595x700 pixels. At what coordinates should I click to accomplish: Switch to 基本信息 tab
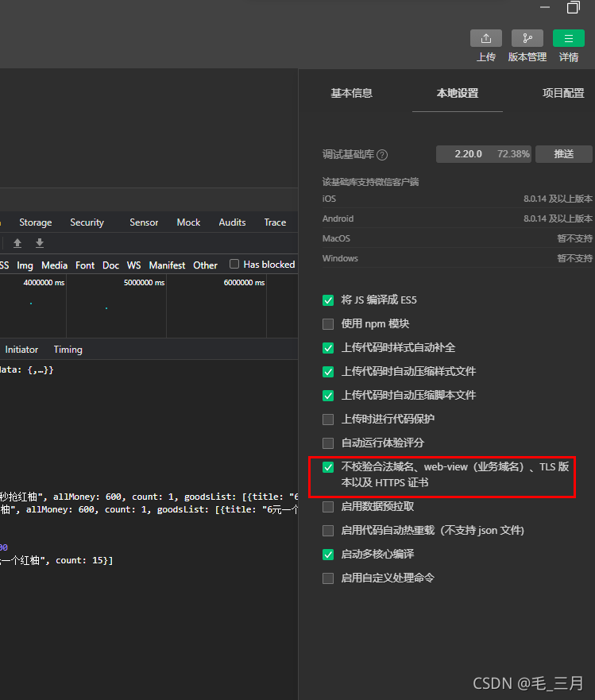tap(351, 93)
